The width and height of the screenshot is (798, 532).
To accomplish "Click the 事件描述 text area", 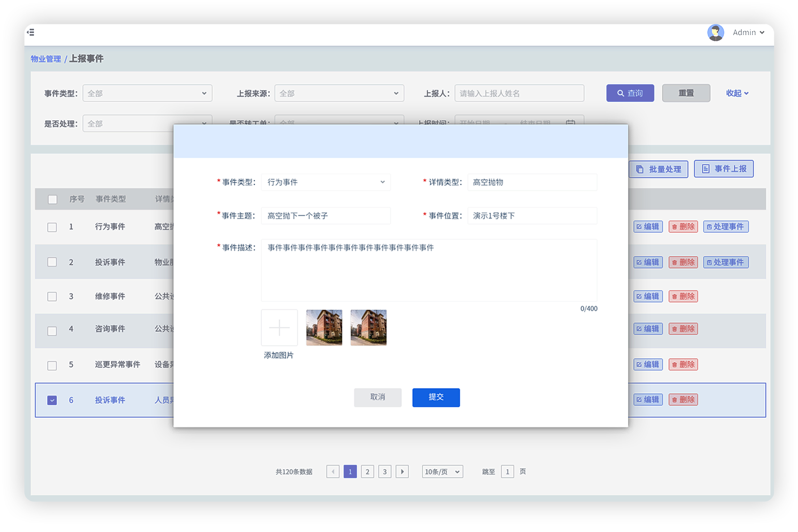I will click(429, 270).
